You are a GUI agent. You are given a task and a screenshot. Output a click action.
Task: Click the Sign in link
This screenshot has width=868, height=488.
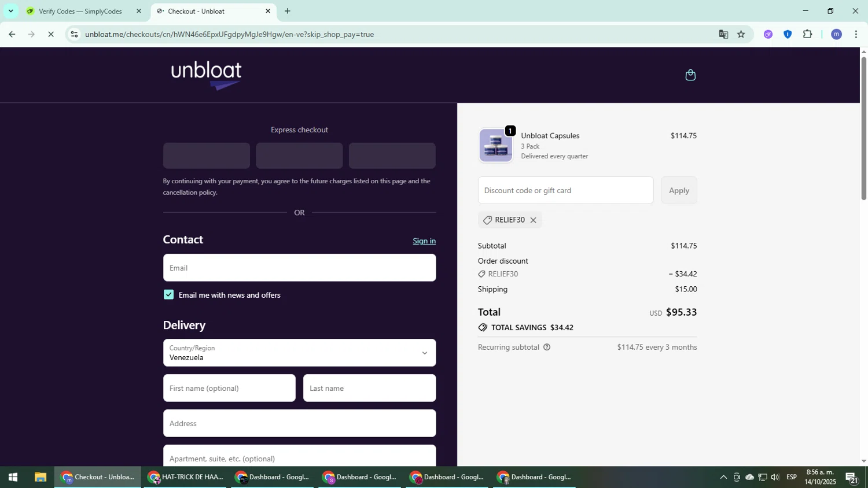click(x=424, y=241)
